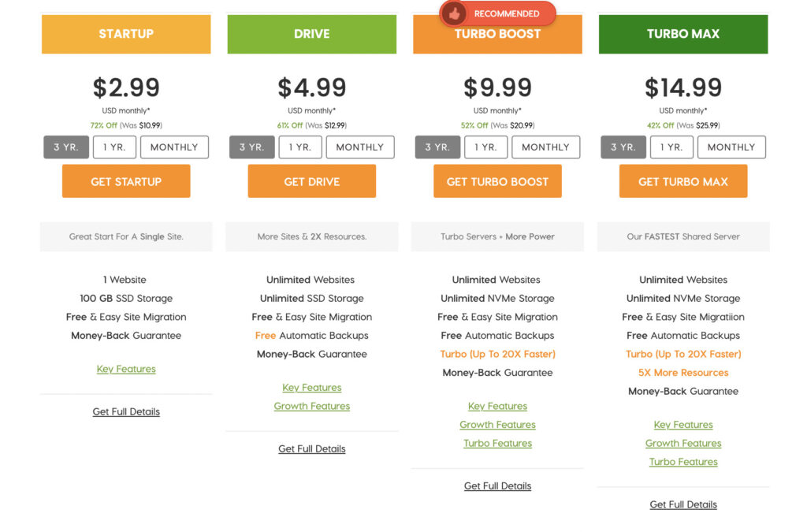Image resolution: width=807 pixels, height=532 pixels.
Task: Click the Drive plan header
Action: [x=312, y=34]
